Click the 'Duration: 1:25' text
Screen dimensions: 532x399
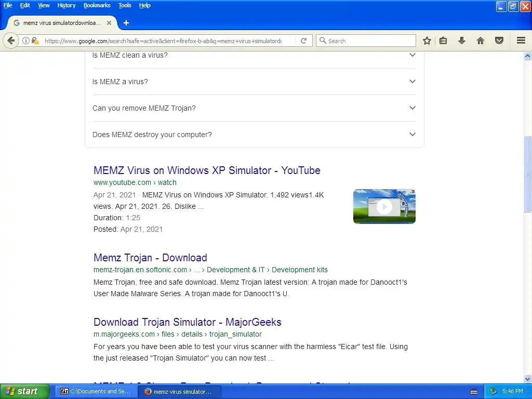tap(117, 218)
